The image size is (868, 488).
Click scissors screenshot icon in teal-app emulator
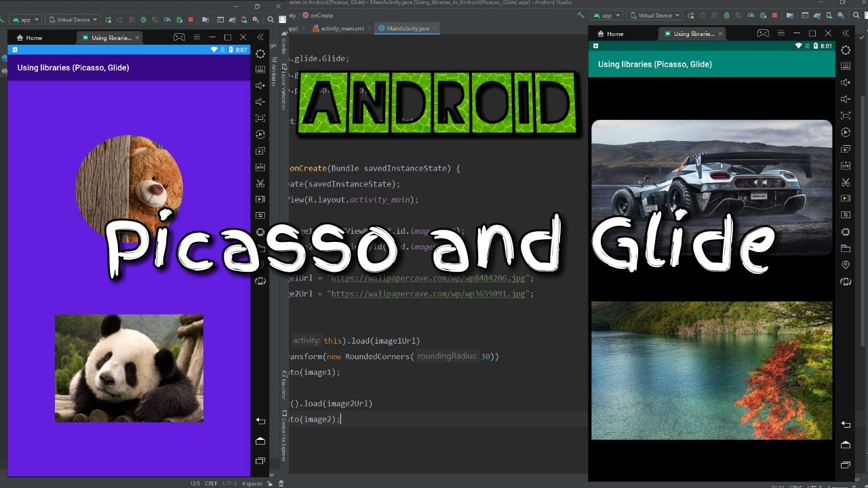(x=846, y=182)
